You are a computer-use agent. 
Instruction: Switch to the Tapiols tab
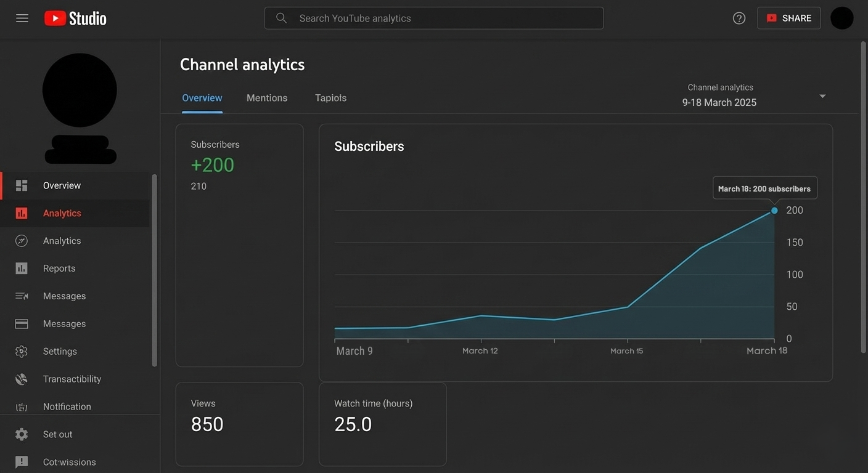tap(330, 98)
